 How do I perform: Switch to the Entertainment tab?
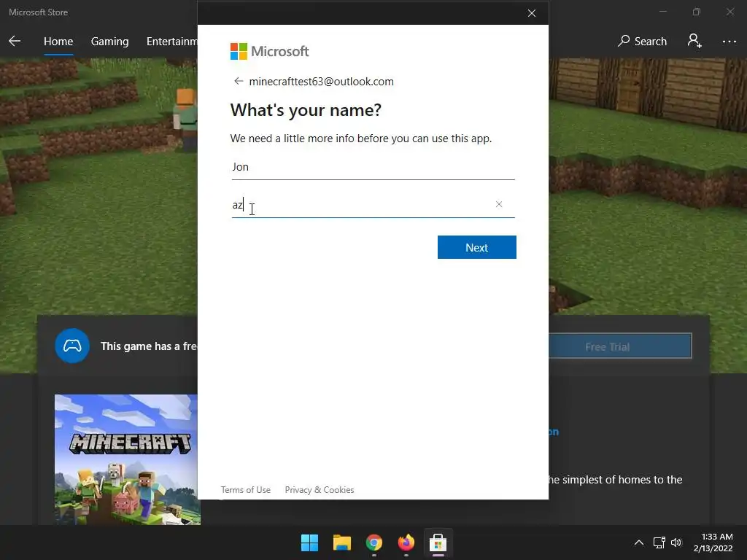[171, 42]
